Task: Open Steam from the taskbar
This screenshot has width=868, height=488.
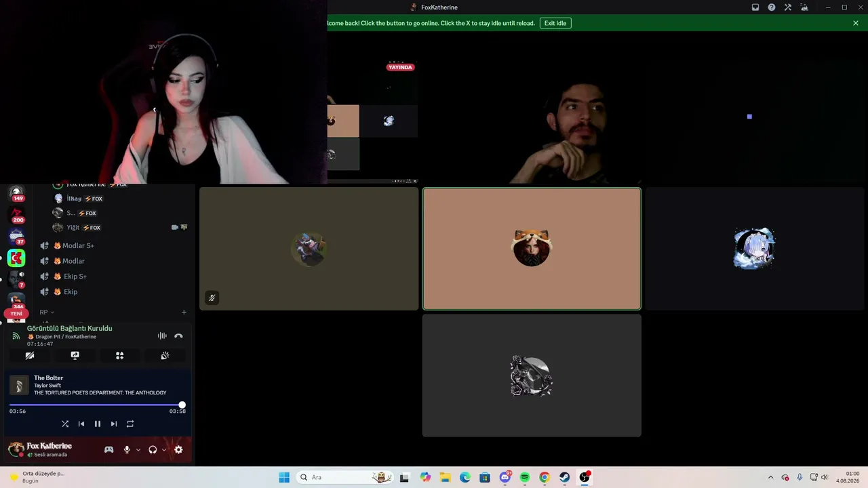Action: tap(564, 477)
